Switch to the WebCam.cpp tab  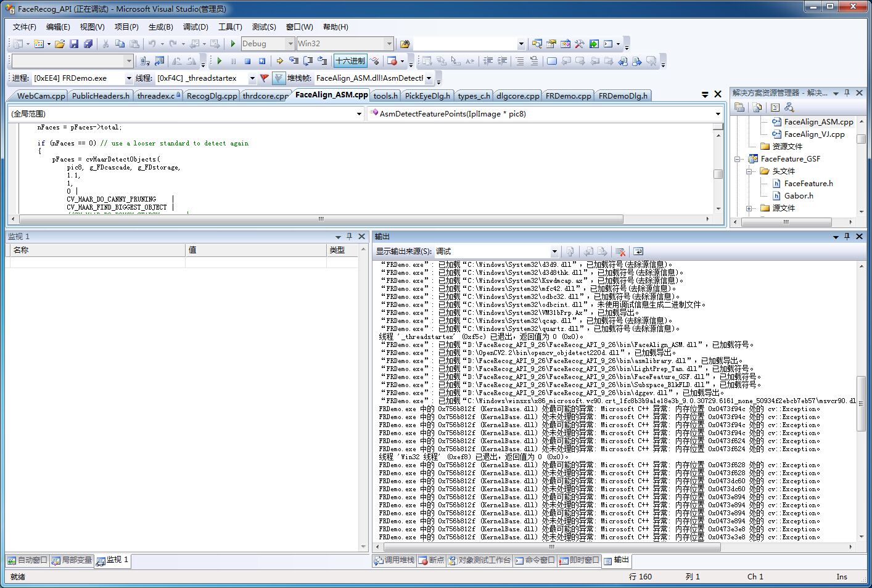click(40, 96)
